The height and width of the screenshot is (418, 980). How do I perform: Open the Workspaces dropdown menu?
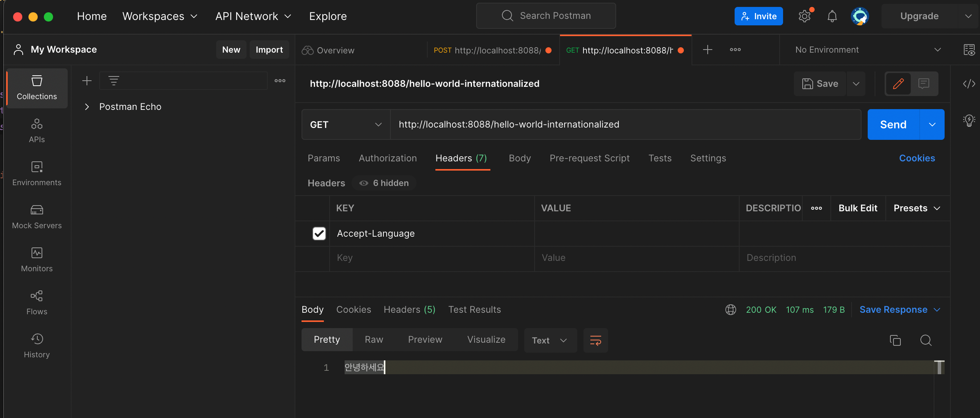(x=160, y=16)
